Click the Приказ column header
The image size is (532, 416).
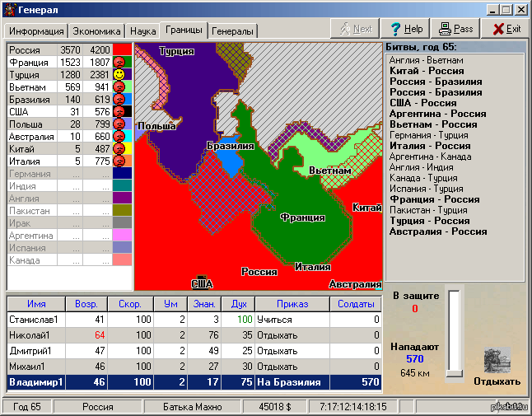[292, 303]
